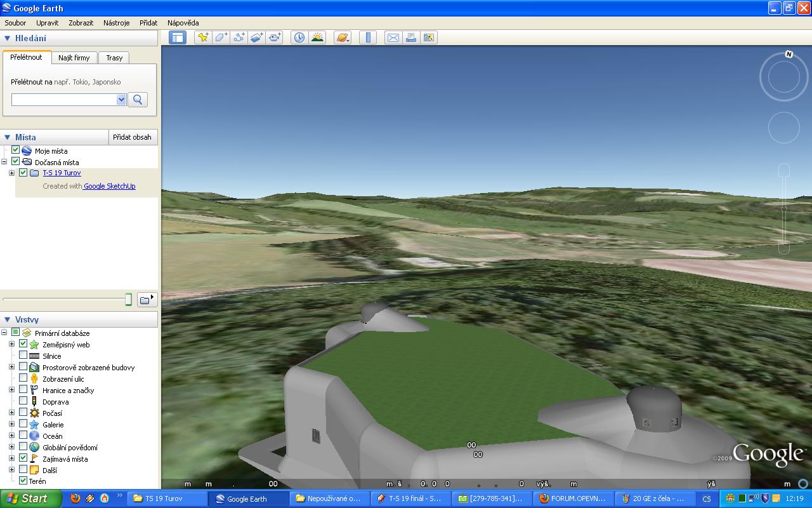The width and height of the screenshot is (812, 508).
Task: Click the Add Polygon toolbar icon
Action: (221, 37)
